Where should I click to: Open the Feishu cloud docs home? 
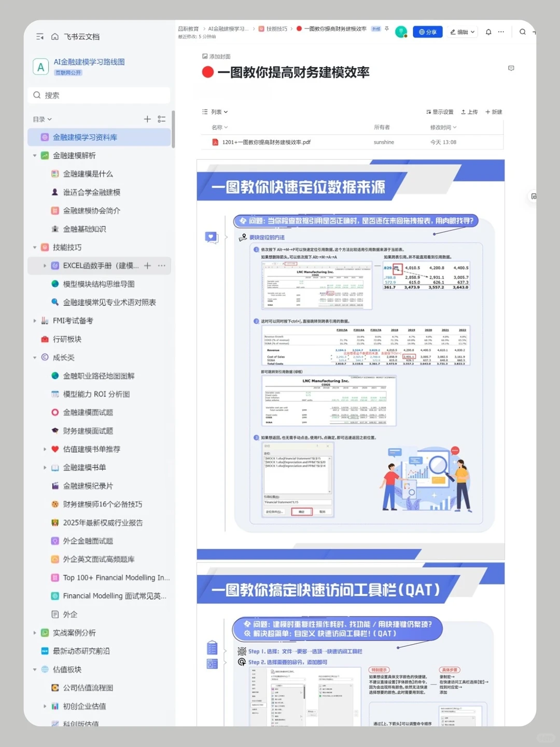tap(55, 36)
